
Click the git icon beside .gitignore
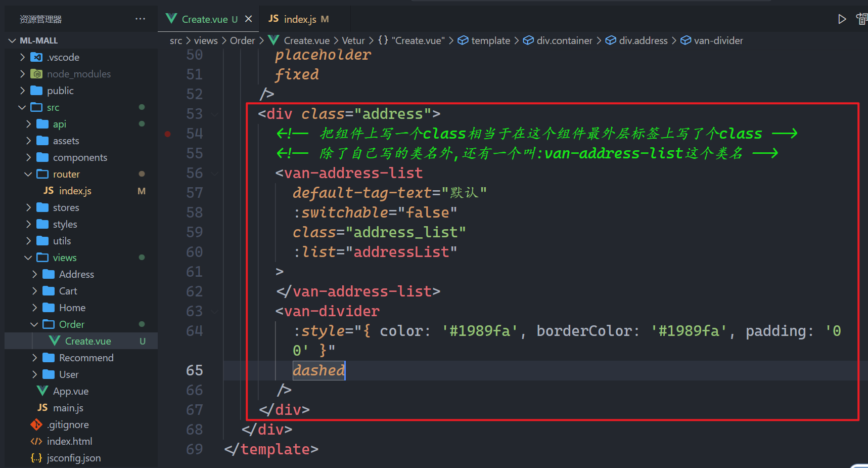pos(36,424)
